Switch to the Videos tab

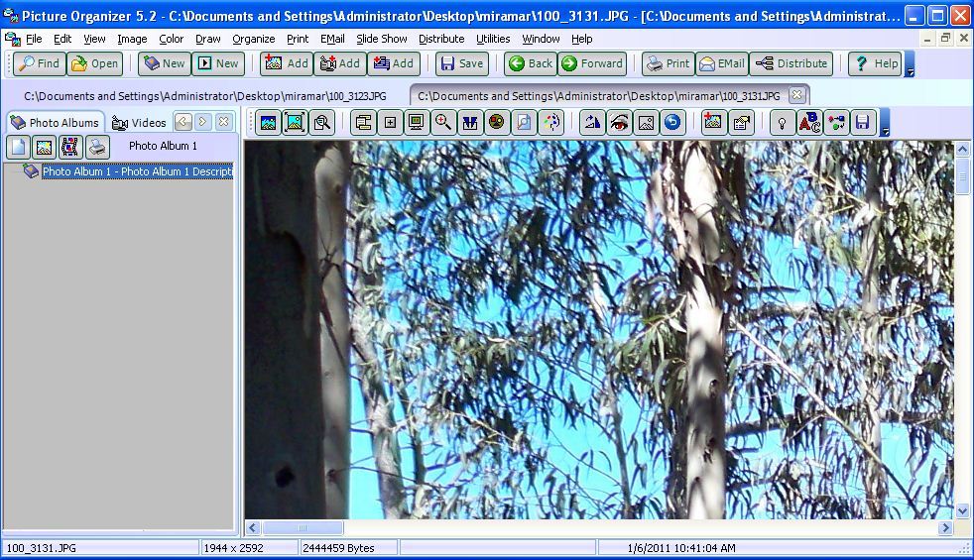click(139, 123)
